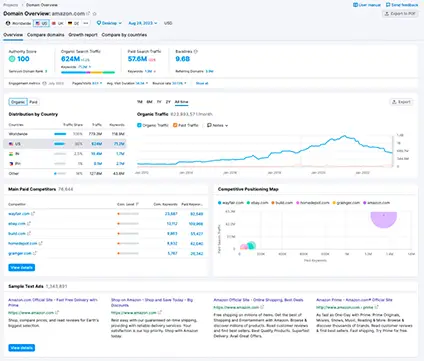Click the Export to PDF button
Viewport: 424px width, 361px height.
pos(400,14)
